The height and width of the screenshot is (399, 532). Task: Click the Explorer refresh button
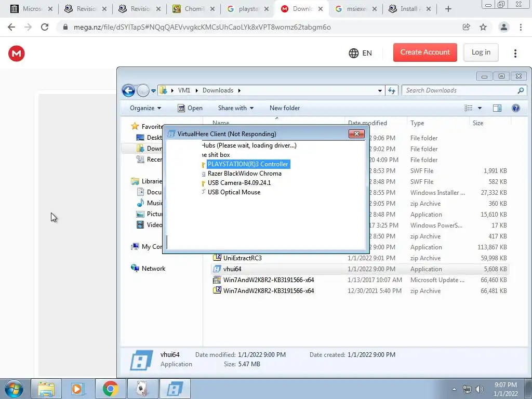[392, 90]
